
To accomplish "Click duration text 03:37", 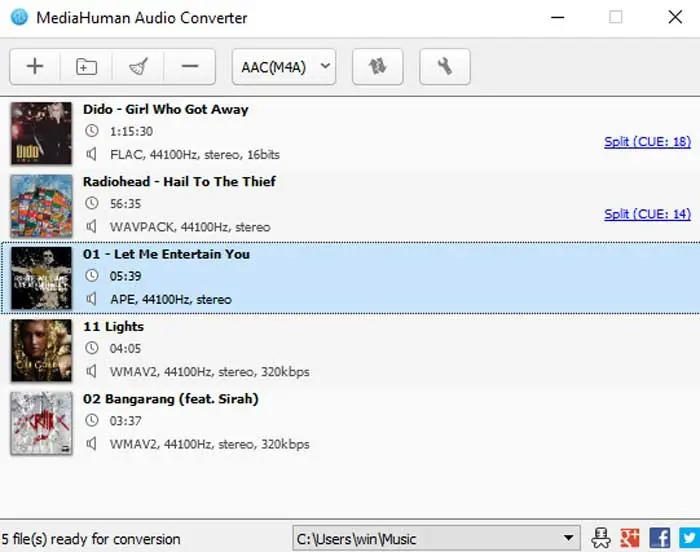I will coord(125,421).
